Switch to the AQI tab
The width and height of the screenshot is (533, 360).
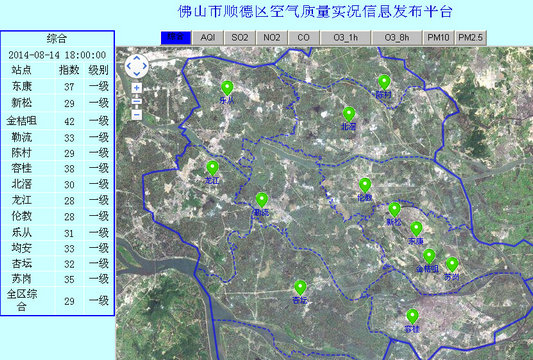[208, 37]
